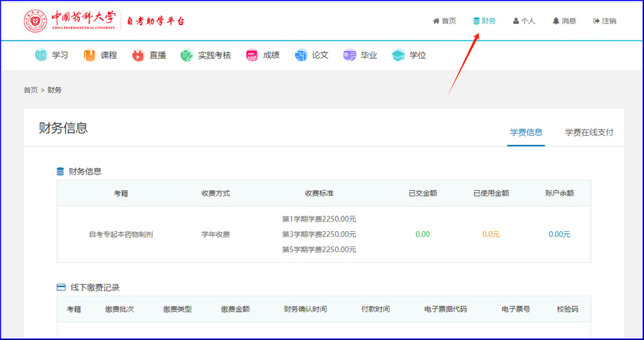View 消息 notifications

564,21
